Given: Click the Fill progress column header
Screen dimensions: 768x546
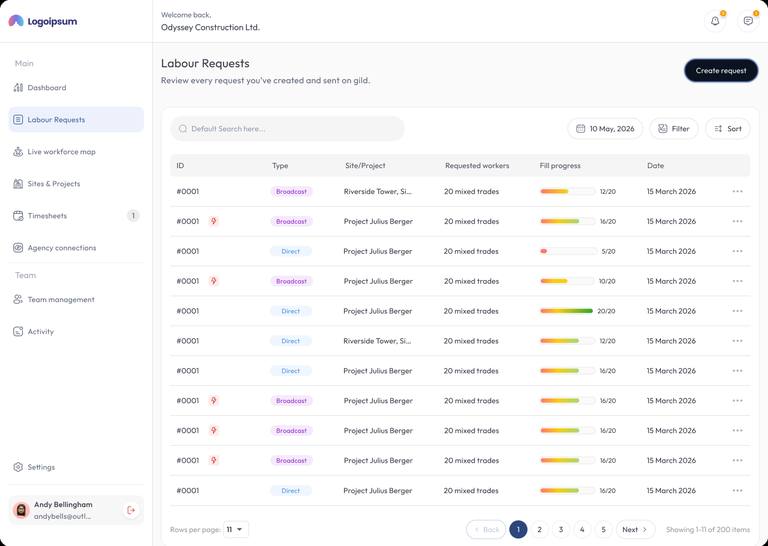Looking at the screenshot, I should click(x=560, y=166).
